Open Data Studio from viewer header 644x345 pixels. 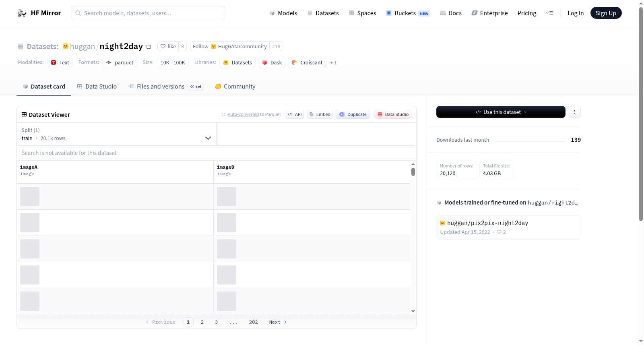click(x=393, y=114)
